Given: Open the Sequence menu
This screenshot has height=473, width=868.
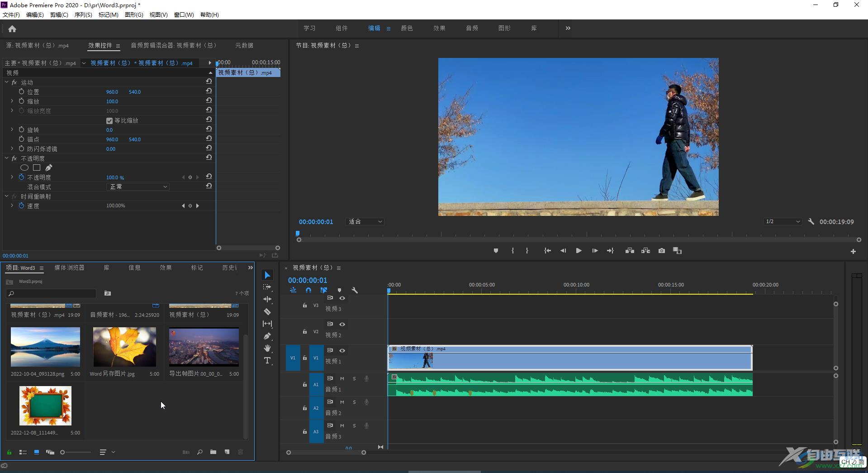Looking at the screenshot, I should pos(83,15).
